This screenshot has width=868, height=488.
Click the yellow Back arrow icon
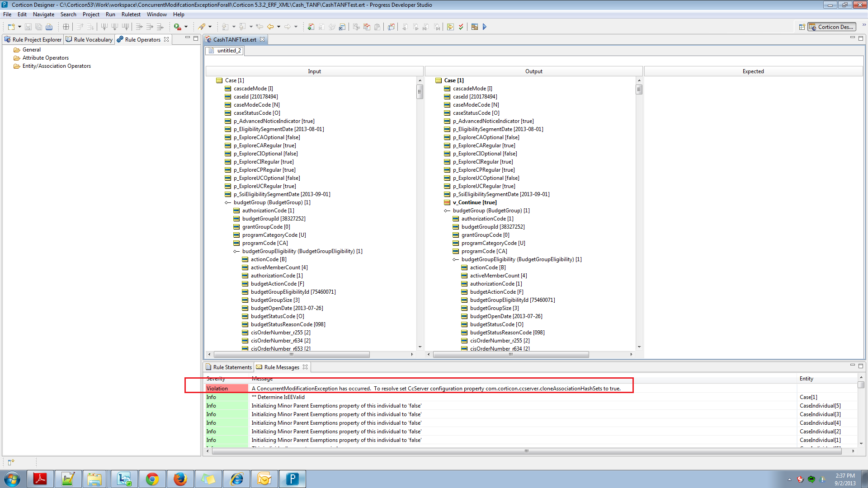(x=270, y=27)
